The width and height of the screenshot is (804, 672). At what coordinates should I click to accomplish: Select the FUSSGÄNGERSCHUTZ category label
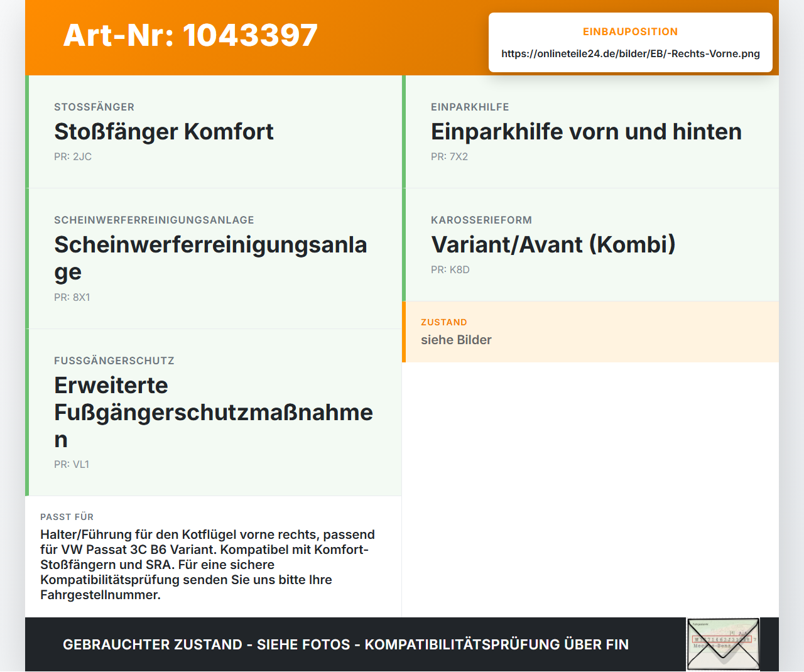[x=114, y=360]
